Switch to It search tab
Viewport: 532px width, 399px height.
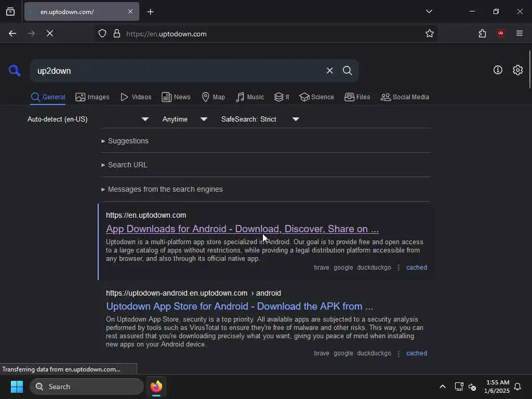click(x=282, y=97)
